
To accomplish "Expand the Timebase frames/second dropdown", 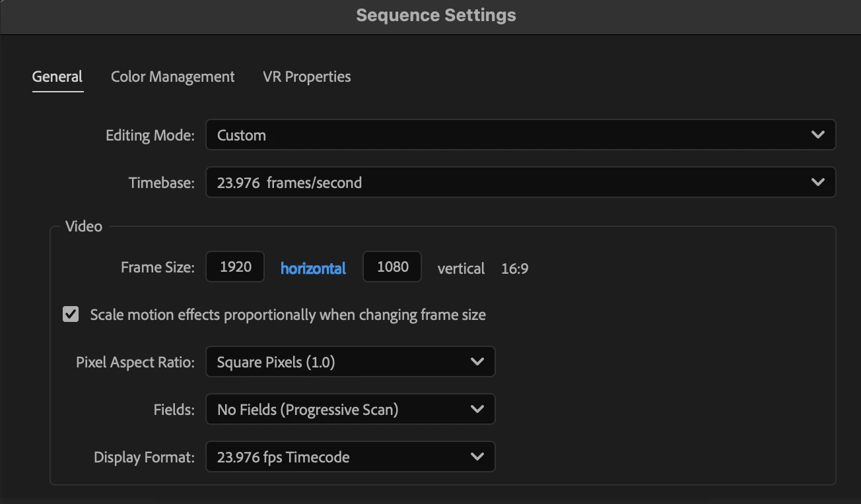I will tap(520, 182).
